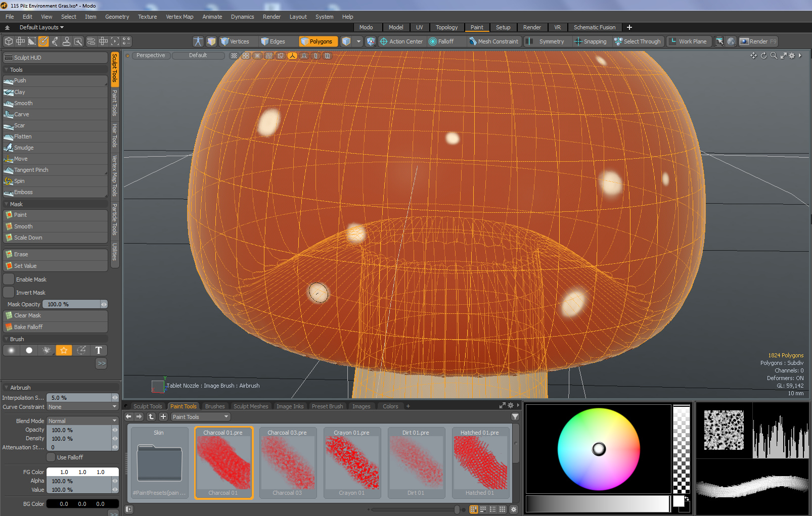Viewport: 812px width, 516px height.
Task: Check the Invert Mask checkbox
Action: coord(9,293)
